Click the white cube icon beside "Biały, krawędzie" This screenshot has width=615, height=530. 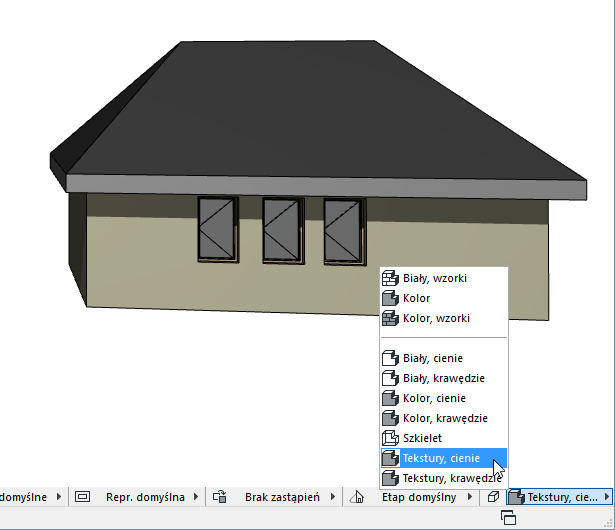coord(390,378)
